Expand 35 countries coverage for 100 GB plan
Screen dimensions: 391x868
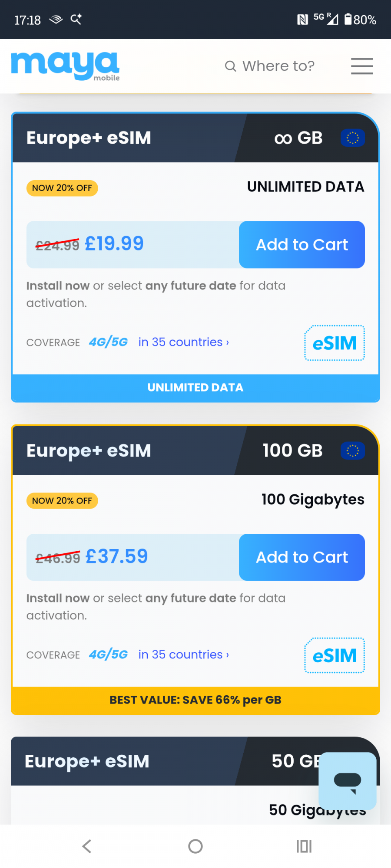point(183,655)
